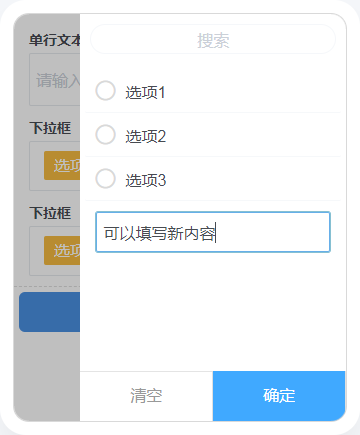Click the 选项2 text label
This screenshot has width=360, height=435.
(146, 136)
